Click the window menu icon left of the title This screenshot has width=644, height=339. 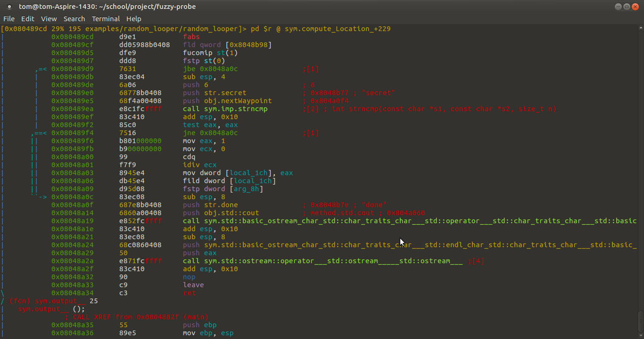9,7
